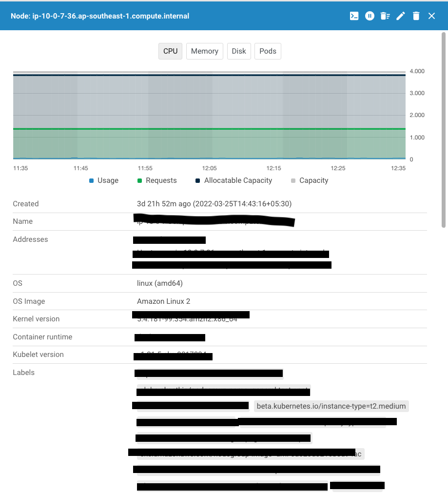Switch to the Memory metrics tab
448x493 pixels.
(x=204, y=51)
